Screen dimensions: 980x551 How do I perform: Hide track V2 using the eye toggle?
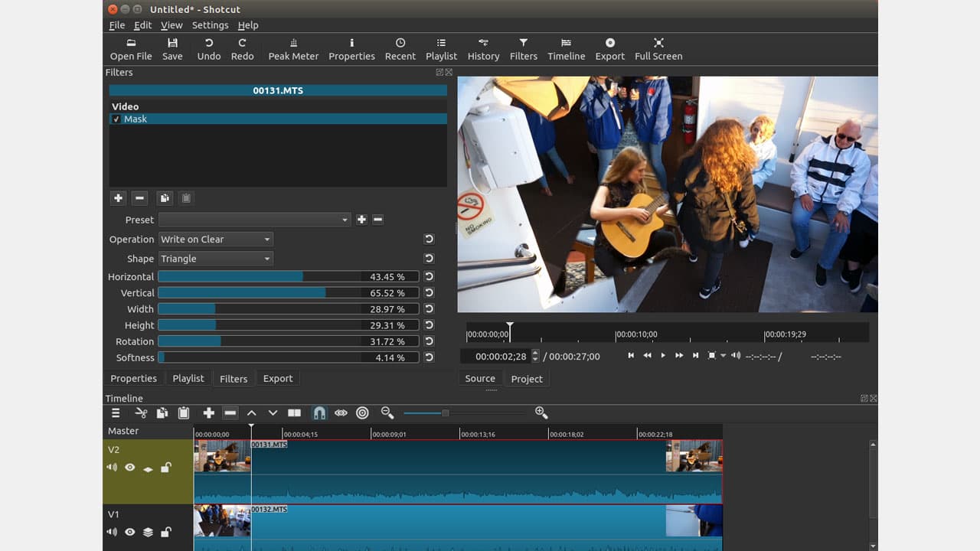point(128,467)
